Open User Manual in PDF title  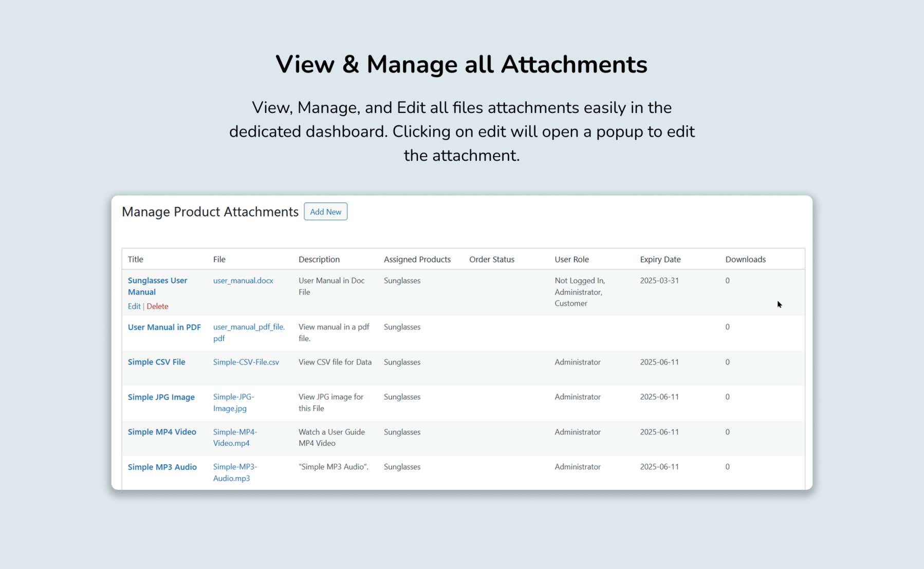click(164, 327)
